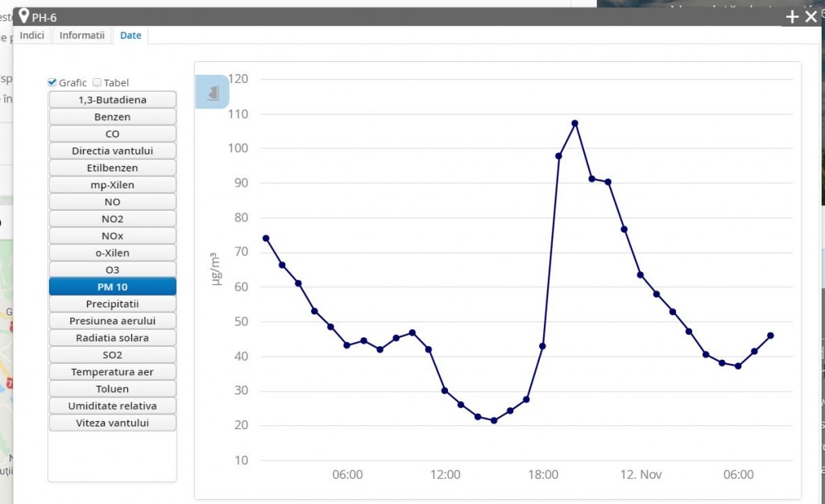Close the PH-6 station window
Viewport: 825px width, 504px height.
810,17
